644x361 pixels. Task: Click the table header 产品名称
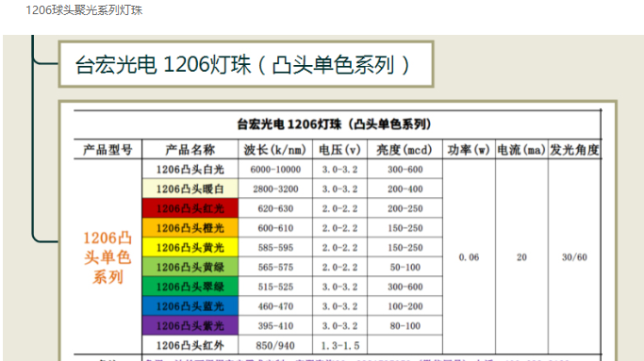point(190,150)
